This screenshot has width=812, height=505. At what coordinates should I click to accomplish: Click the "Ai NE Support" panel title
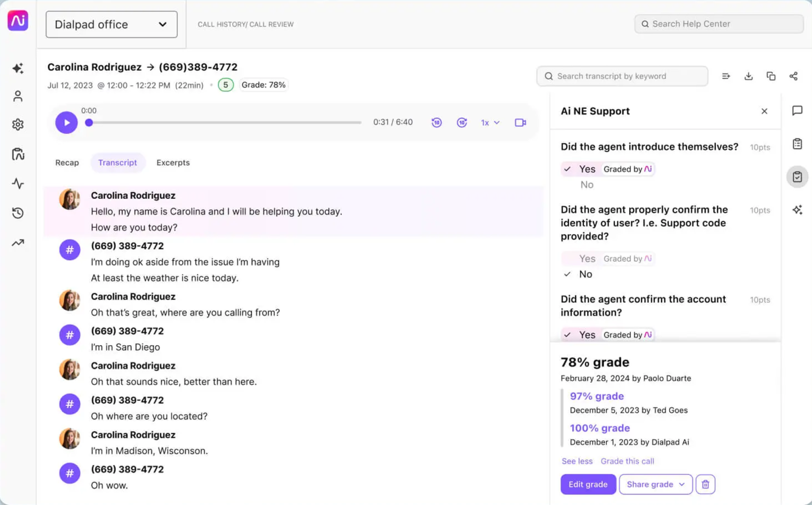pos(595,111)
